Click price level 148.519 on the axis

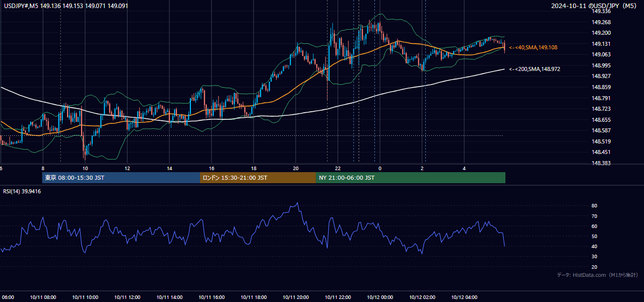601,141
